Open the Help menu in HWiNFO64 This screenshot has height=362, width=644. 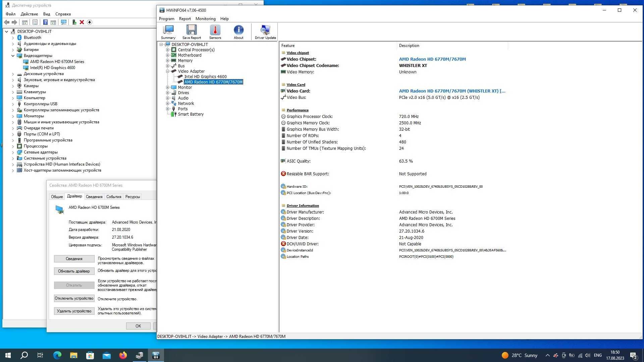[x=224, y=19]
